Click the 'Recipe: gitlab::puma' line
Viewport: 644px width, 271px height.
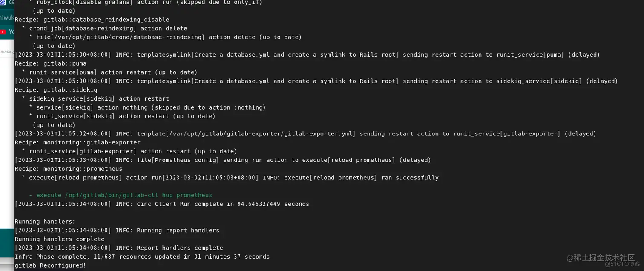point(51,63)
